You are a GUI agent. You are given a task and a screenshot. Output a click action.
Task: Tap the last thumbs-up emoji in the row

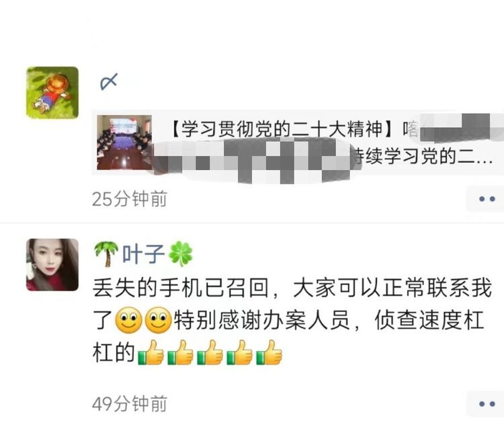point(269,352)
